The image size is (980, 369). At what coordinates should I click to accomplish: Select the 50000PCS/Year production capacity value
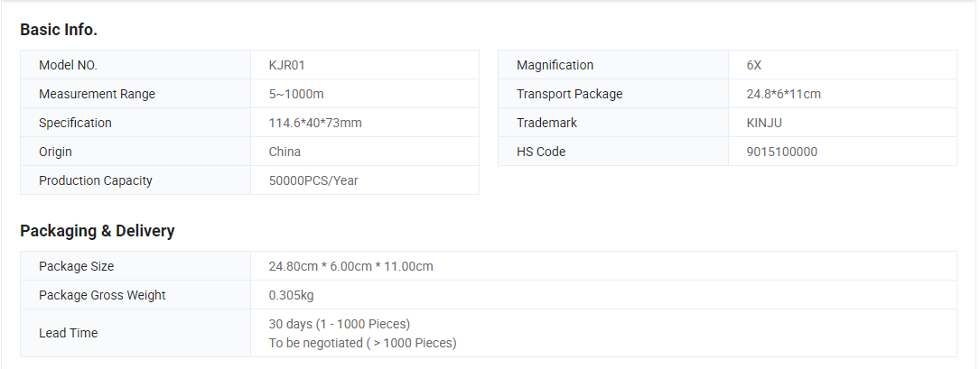pyautogui.click(x=313, y=181)
